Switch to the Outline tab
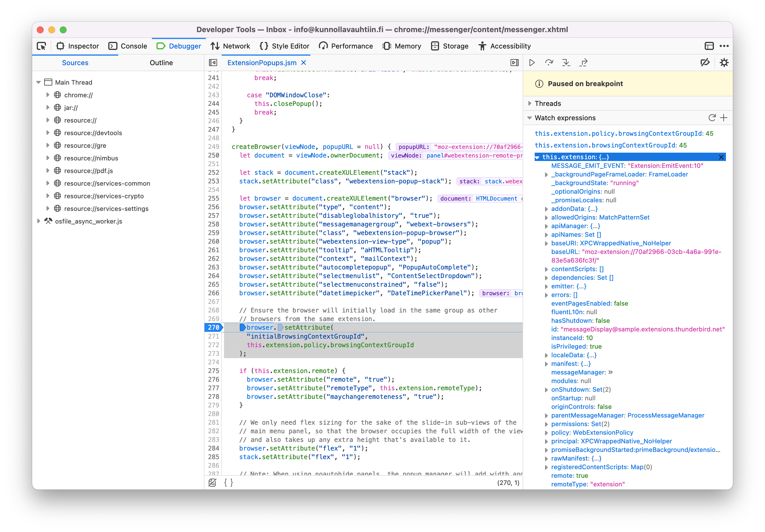Viewport: 765px width, 532px height. point(161,63)
